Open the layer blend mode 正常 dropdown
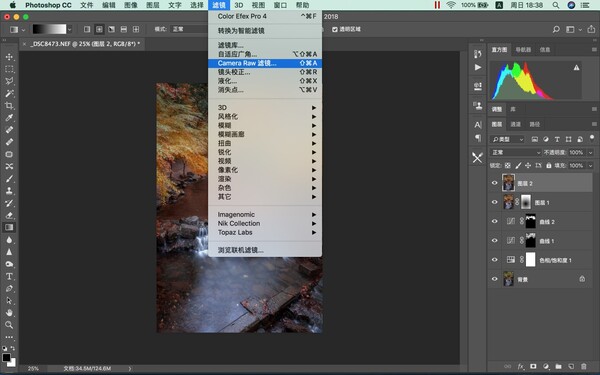Viewport: 600px width, 375px height. [x=515, y=152]
